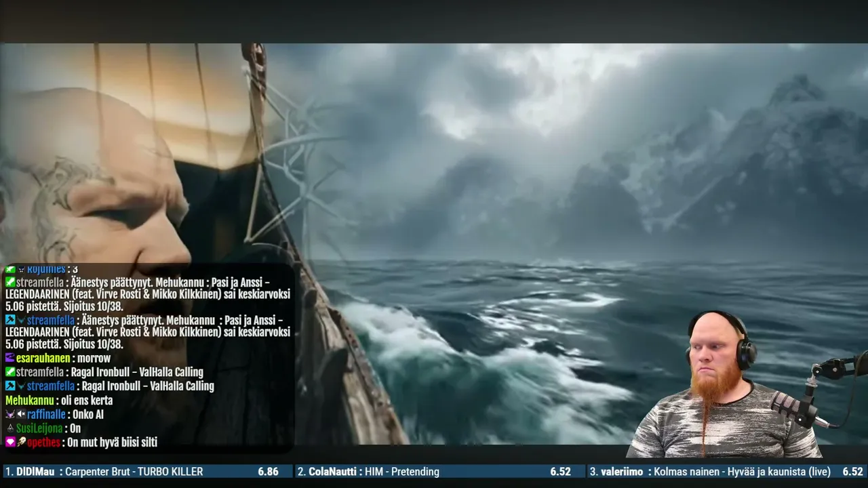Screen dimensions: 868x488
Task: Click the chat message 'oli ens kerta'
Action: [87, 400]
